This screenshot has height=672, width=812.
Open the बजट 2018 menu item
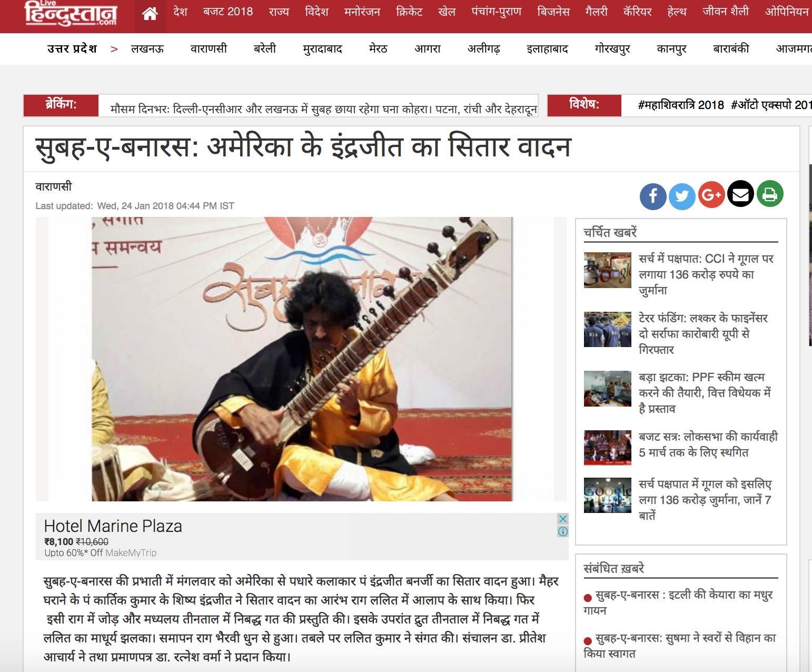227,12
